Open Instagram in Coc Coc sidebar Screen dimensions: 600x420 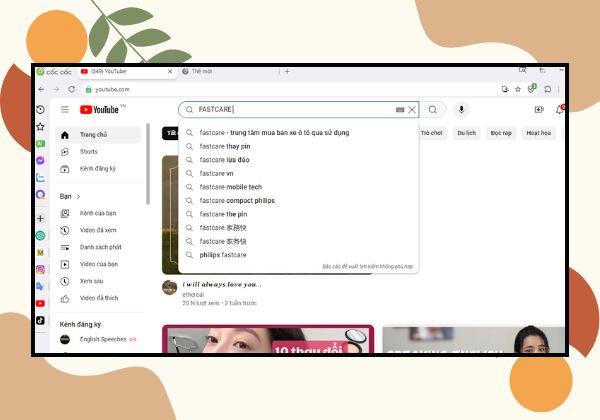click(x=40, y=269)
